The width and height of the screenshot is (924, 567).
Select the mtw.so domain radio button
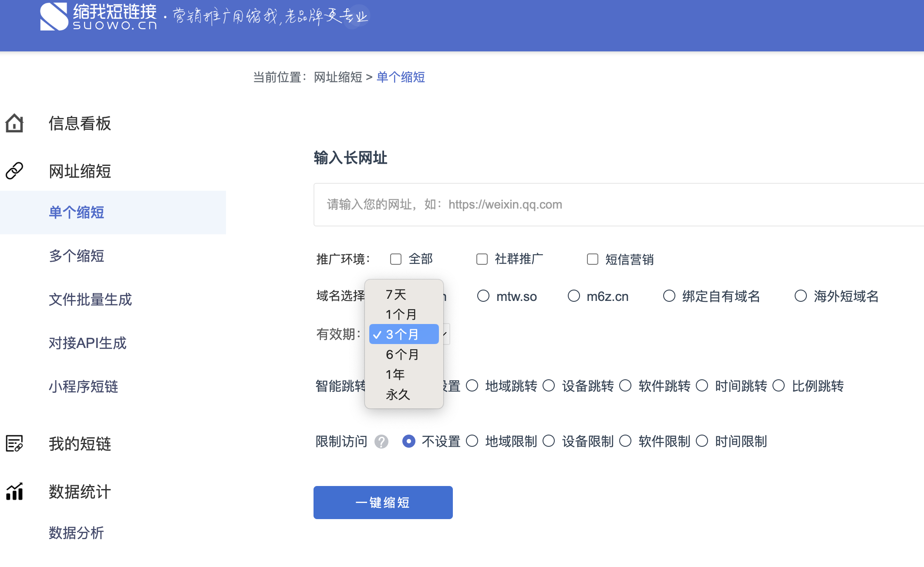click(x=483, y=296)
